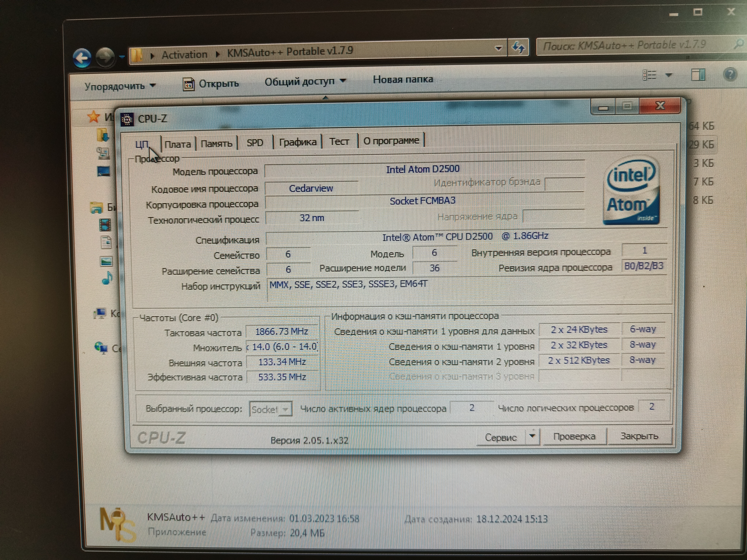This screenshot has height=560, width=747.
Task: Click the refresh button in address bar
Action: point(518,48)
